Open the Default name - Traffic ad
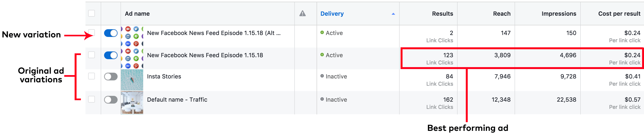The width and height of the screenshot is (644, 134). pyautogui.click(x=177, y=100)
